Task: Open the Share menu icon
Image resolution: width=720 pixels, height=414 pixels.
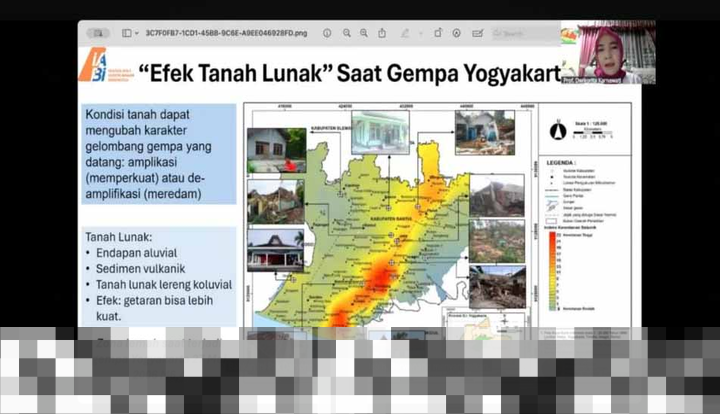Action: (x=381, y=33)
